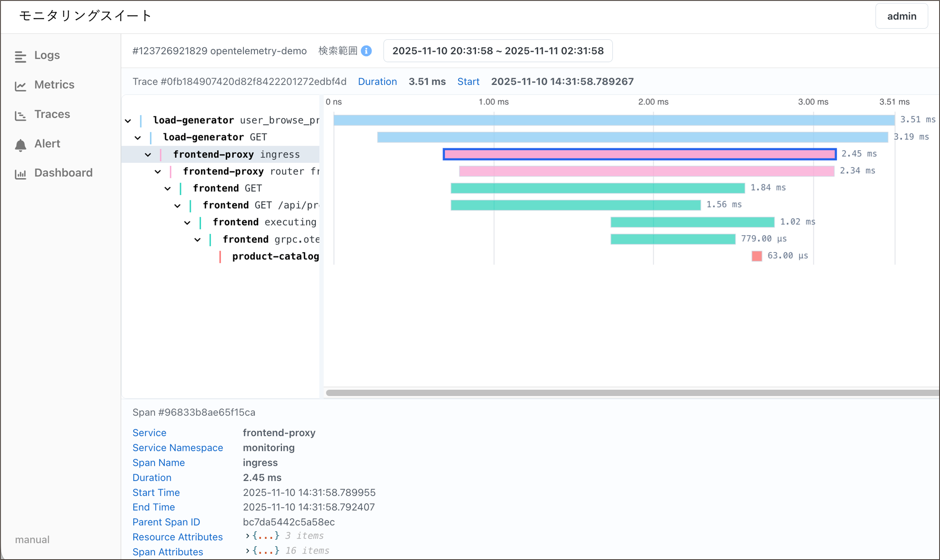This screenshot has height=560, width=940.
Task: Collapse the load-generator user_browse root span
Action: coord(128,121)
